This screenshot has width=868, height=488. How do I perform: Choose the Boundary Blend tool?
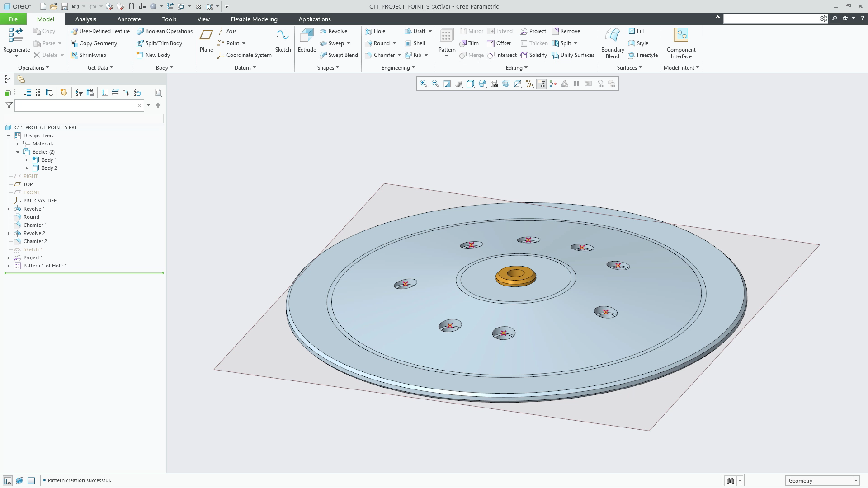coord(613,43)
